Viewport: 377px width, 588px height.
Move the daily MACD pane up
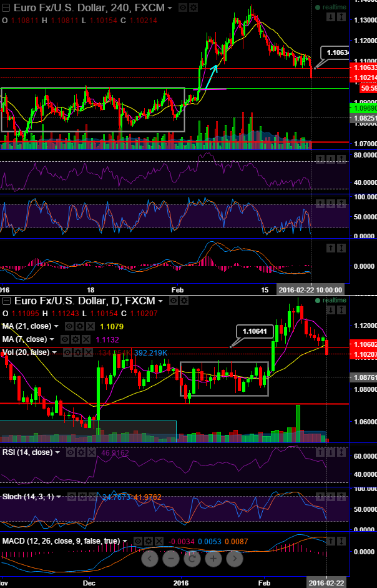coord(331,541)
